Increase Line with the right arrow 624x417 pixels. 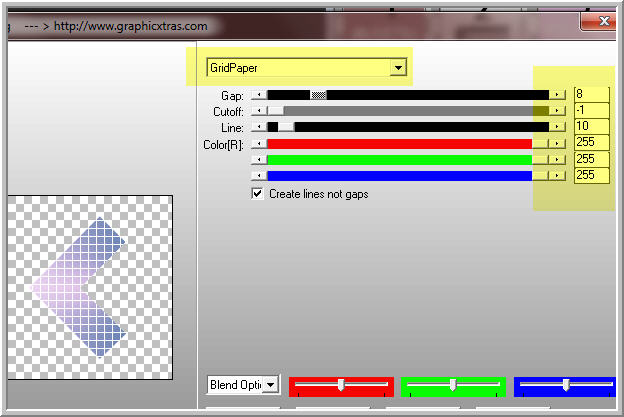coord(557,127)
